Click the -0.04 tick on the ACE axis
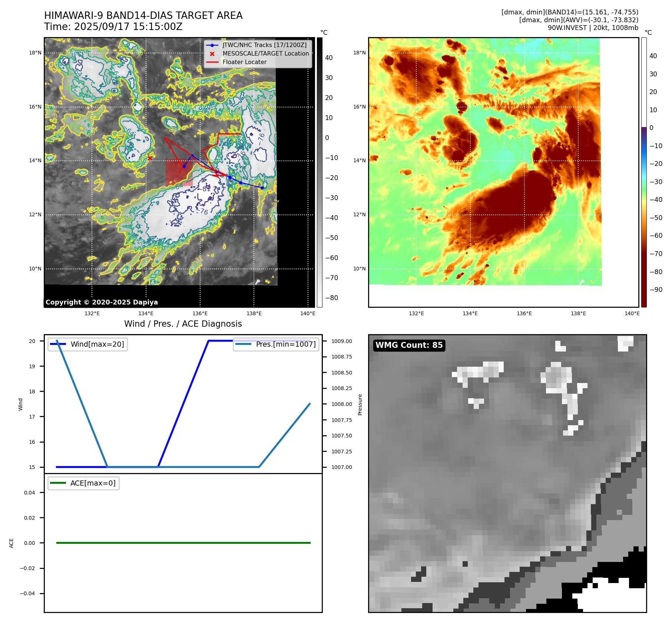The image size is (672, 626). coord(28,593)
